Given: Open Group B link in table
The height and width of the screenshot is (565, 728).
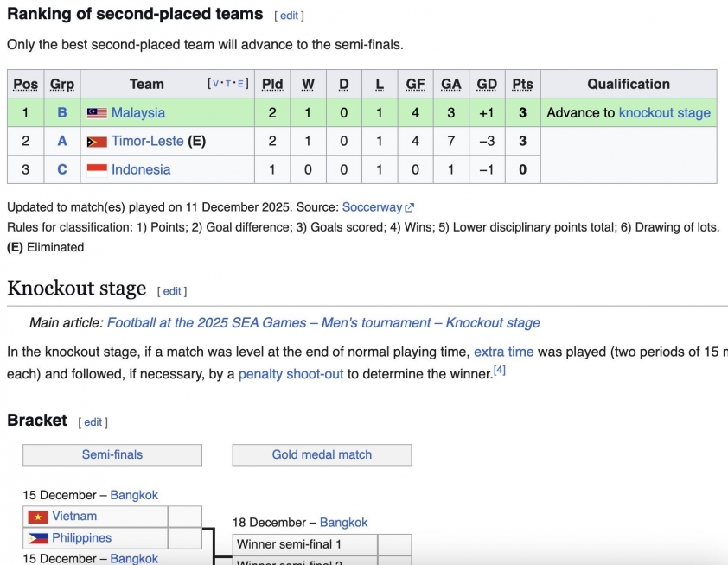Looking at the screenshot, I should [62, 113].
